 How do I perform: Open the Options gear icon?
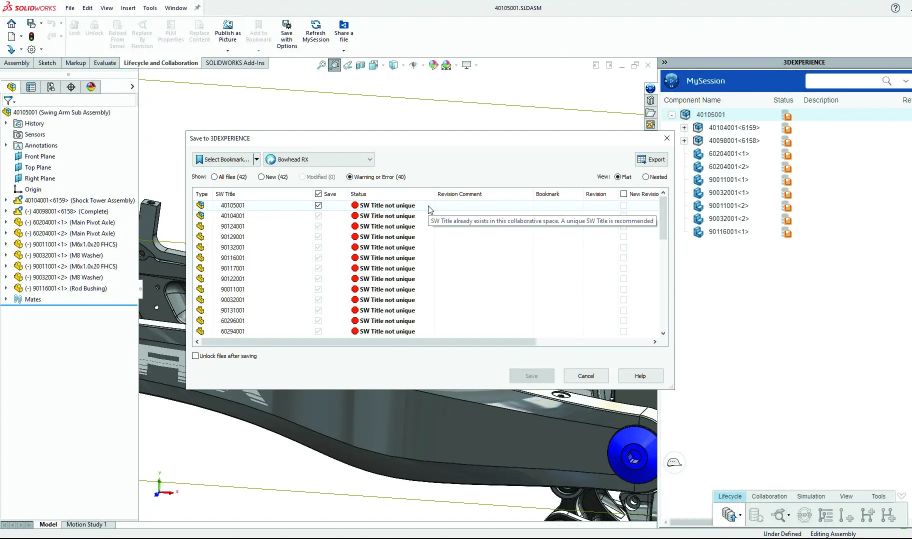click(x=31, y=49)
